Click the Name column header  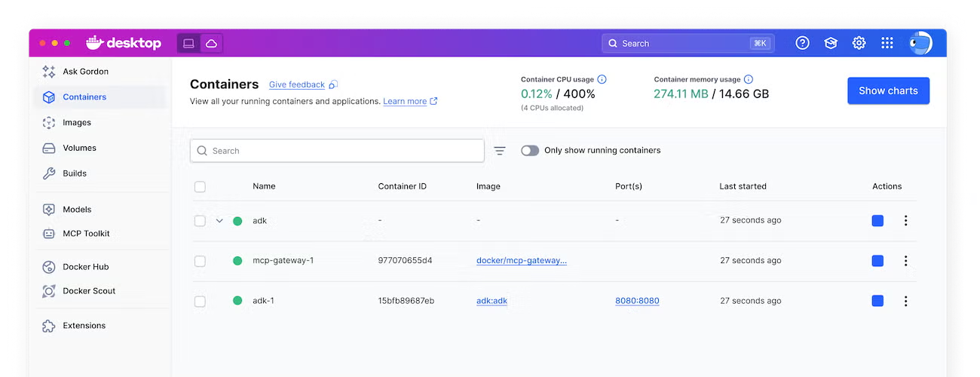(x=264, y=186)
